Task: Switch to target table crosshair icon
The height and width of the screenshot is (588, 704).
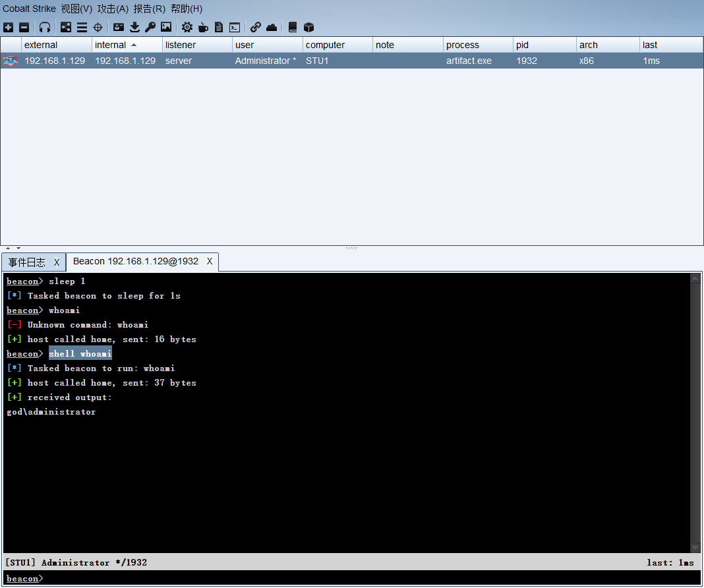Action: tap(98, 28)
